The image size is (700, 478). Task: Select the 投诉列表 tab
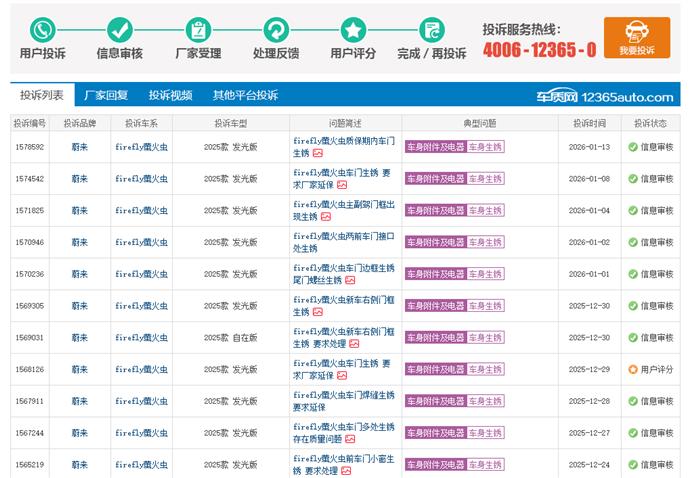(x=42, y=96)
